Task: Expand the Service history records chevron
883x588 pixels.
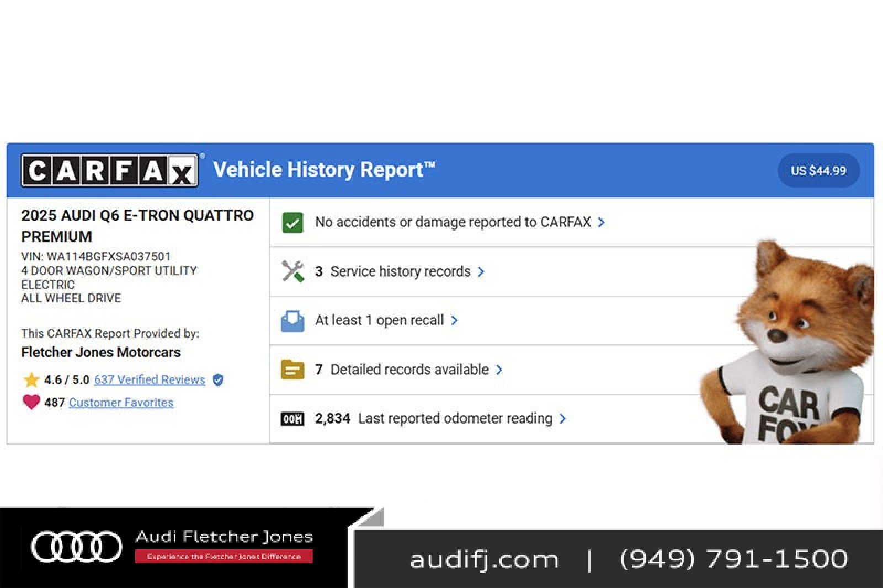Action: (x=481, y=271)
